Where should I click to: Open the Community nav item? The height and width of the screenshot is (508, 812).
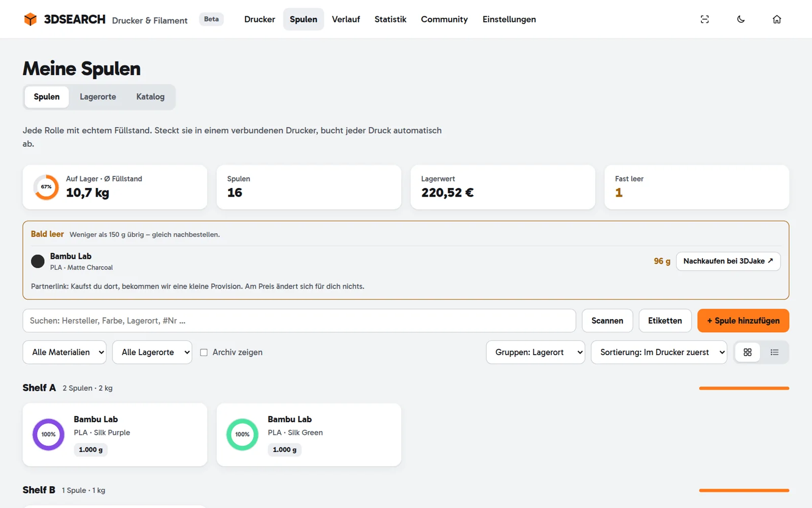tap(444, 19)
